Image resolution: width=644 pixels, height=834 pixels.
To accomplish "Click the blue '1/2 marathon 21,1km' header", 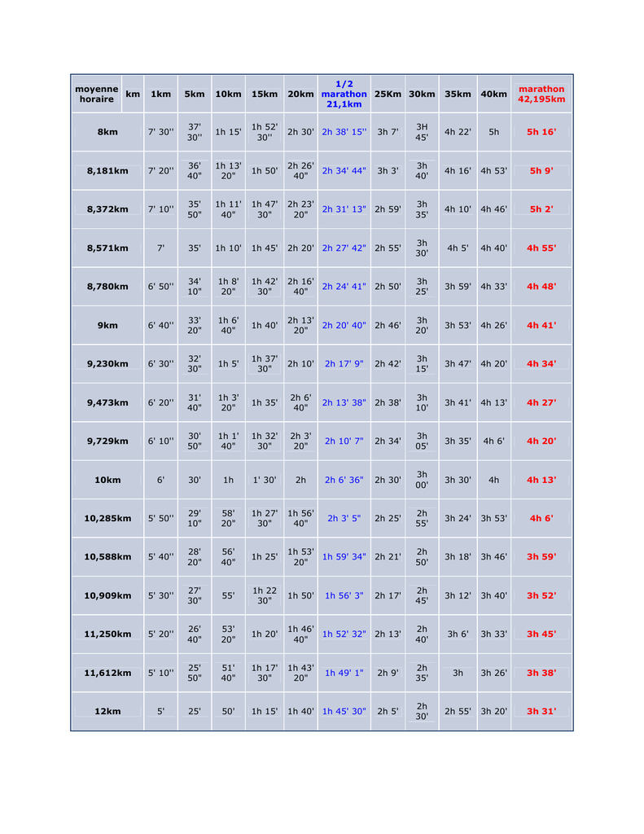I will point(344,94).
